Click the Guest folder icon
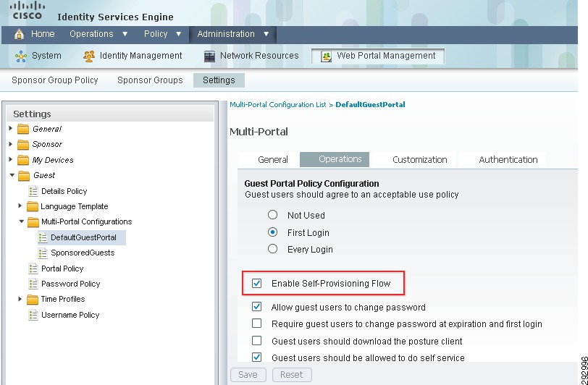The height and width of the screenshot is (385, 588). 24,175
